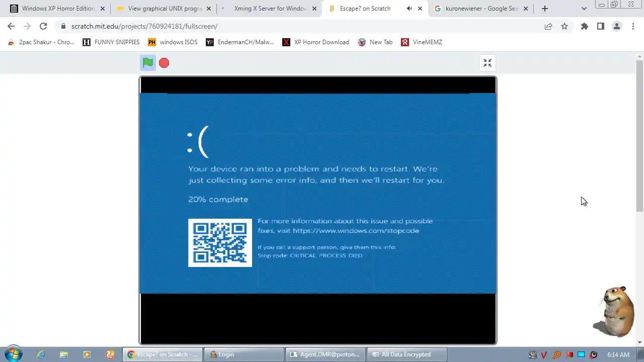Click 'Stop code: CRITICAL PROCESS DIED' text
The height and width of the screenshot is (362, 644).
click(310, 255)
